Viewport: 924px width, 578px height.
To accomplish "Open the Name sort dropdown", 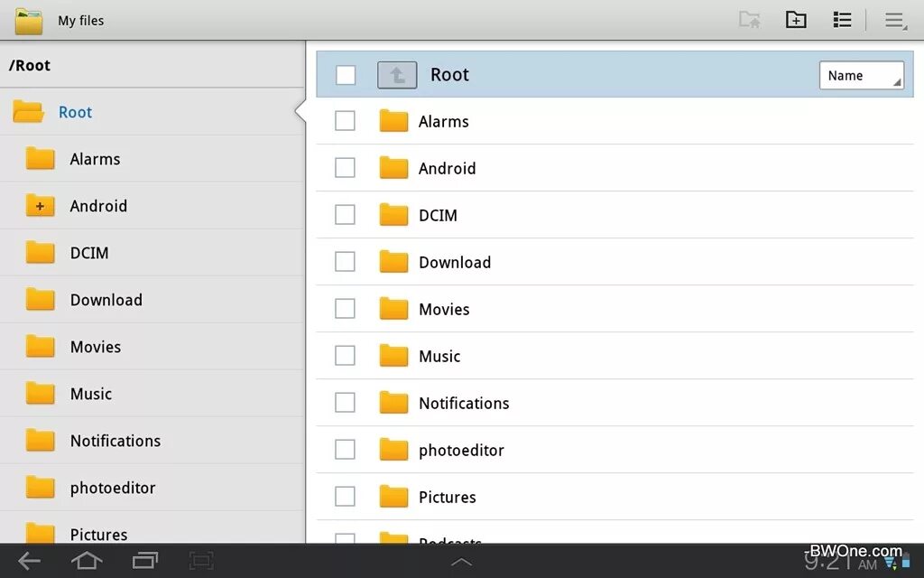I will click(861, 76).
